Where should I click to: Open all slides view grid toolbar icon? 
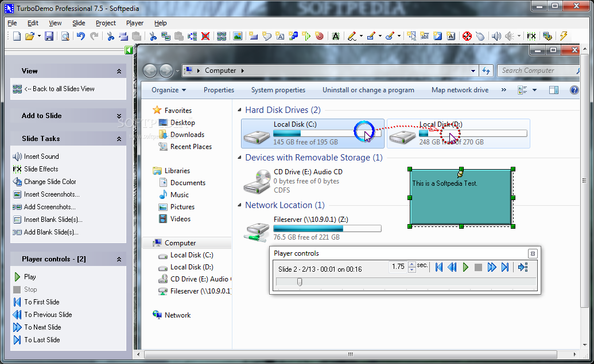pyautogui.click(x=222, y=36)
